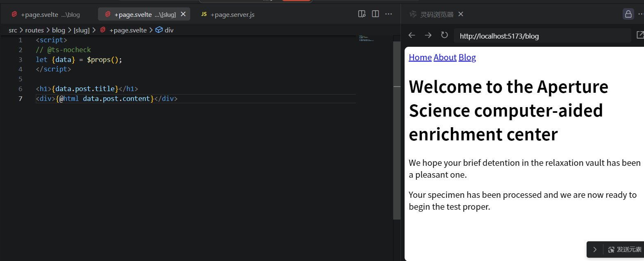This screenshot has width=644, height=261.
Task: Click the 发送元素 element picker
Action: click(x=625, y=250)
